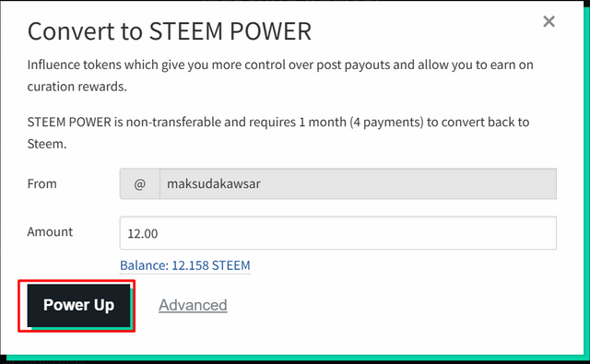Confirm with the Power Up button

[x=78, y=305]
